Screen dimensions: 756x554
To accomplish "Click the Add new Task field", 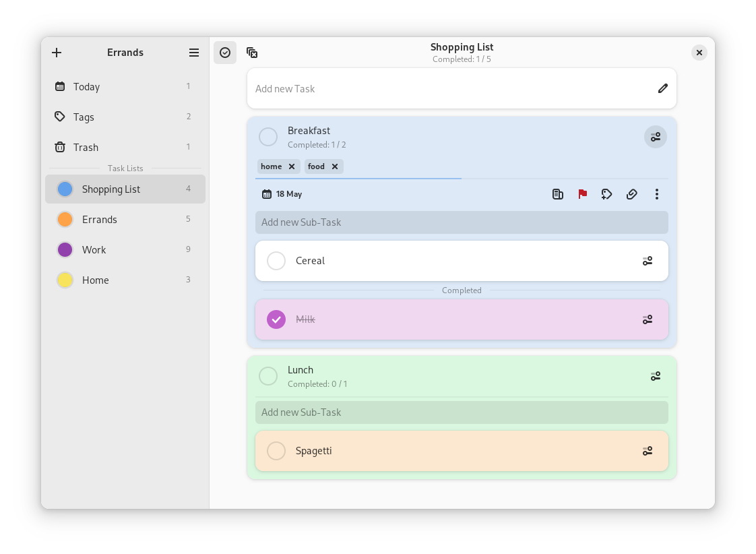I will click(462, 89).
